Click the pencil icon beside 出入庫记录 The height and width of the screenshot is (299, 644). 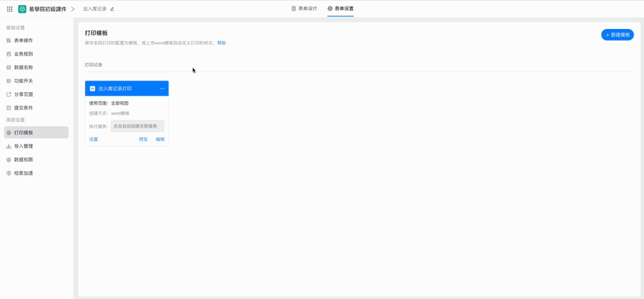[112, 9]
